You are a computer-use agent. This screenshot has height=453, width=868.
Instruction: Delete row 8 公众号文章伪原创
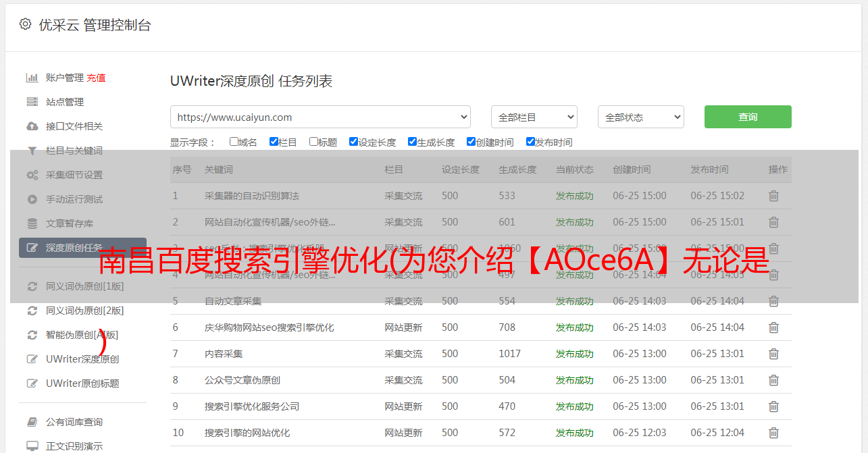773,380
